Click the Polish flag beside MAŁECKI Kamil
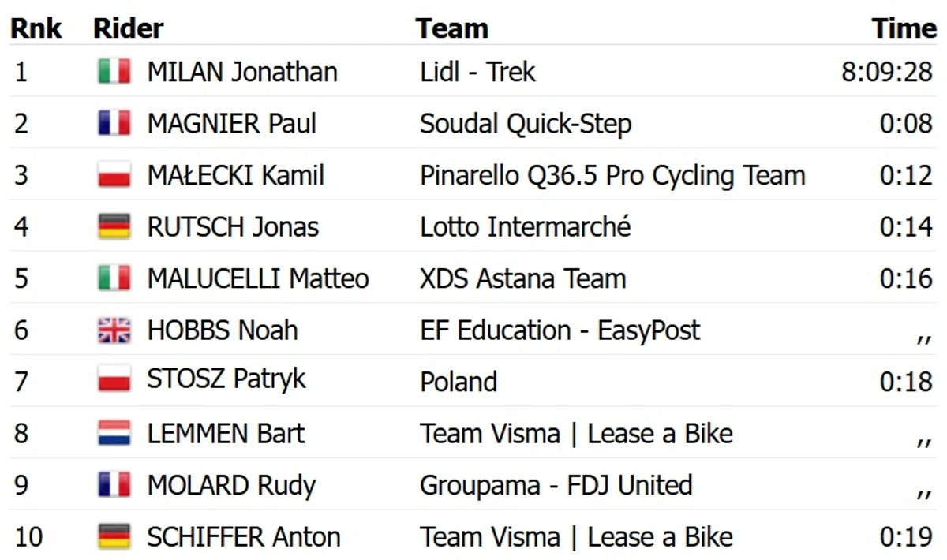This screenshot has width=947, height=560. (x=114, y=175)
